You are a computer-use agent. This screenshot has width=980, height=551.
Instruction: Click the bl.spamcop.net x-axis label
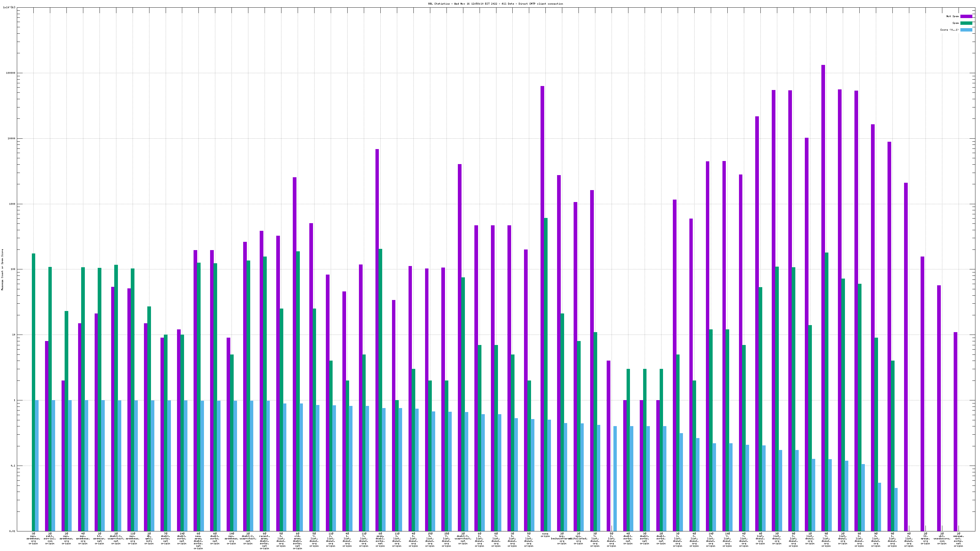[99, 538]
